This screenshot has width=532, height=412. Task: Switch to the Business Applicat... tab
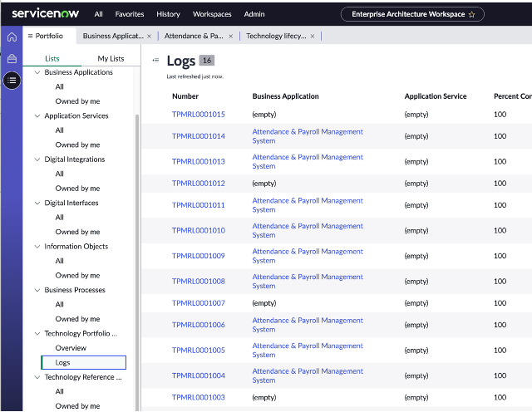click(113, 36)
